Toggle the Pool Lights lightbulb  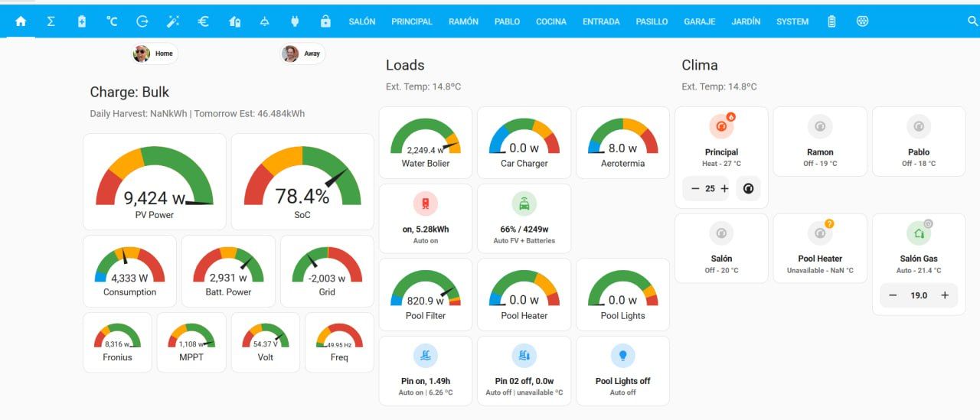click(x=622, y=356)
